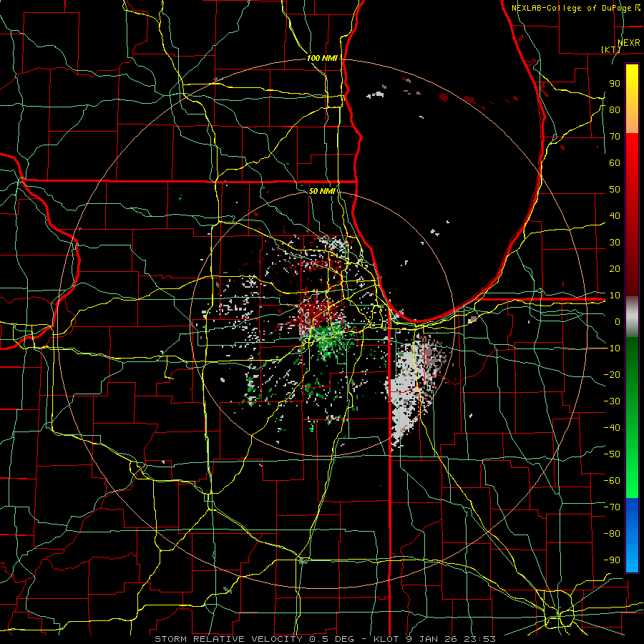Click the "50 NMI" range ring label
Viewport: 644px width, 644px height.
click(x=322, y=191)
